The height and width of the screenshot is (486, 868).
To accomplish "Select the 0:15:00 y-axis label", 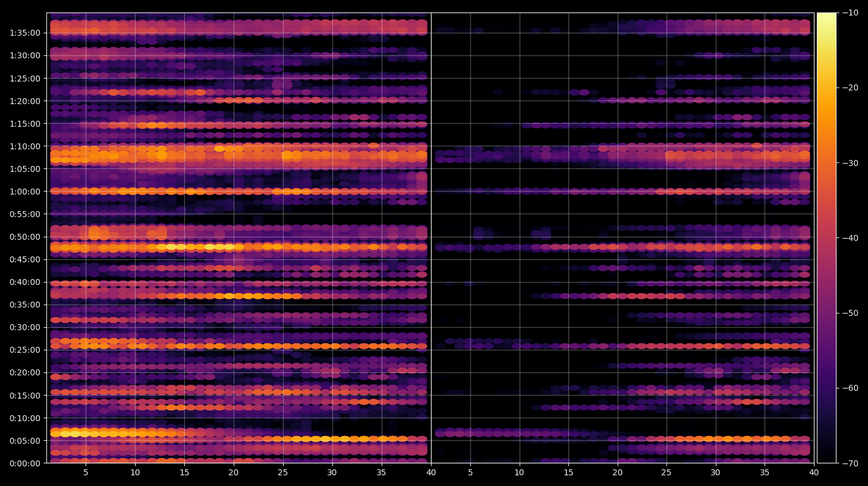I will (x=25, y=396).
